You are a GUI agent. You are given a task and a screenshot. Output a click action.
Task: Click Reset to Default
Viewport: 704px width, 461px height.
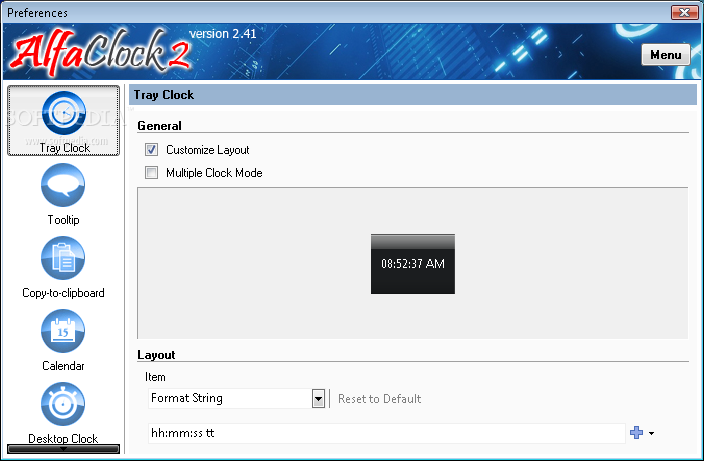pyautogui.click(x=379, y=399)
